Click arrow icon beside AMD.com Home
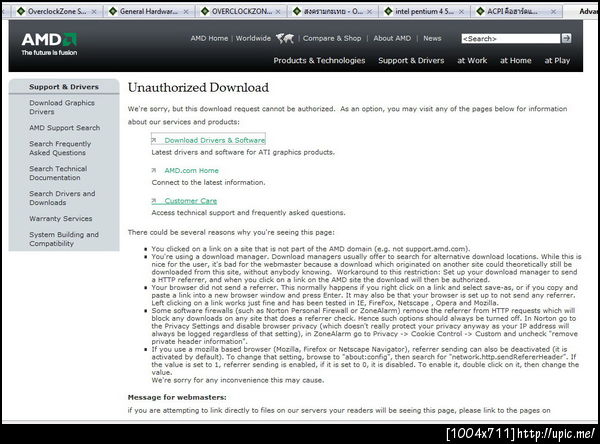Viewport: 600px width, 444px height. tap(154, 170)
